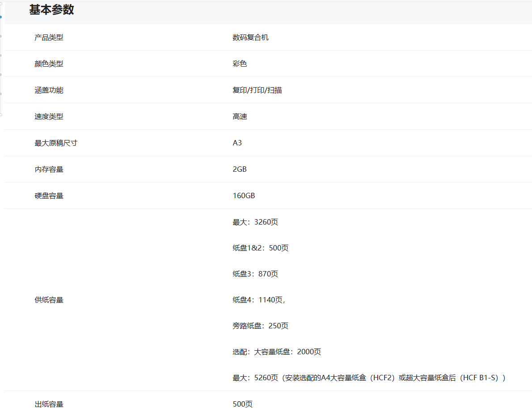Click the hollow circle at the navigation line bottom
This screenshot has height=416, width=532.
click(1, 115)
